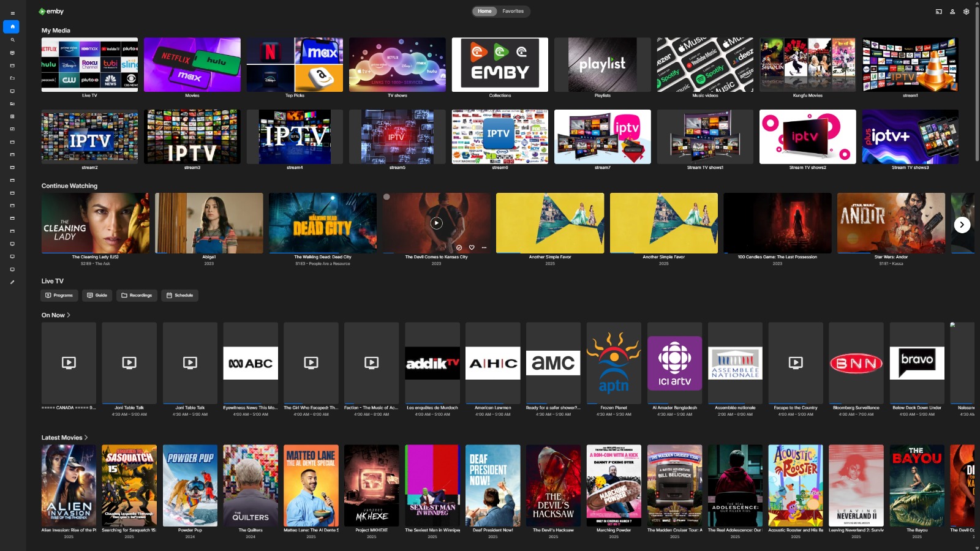
Task: Open the Stream TV shows3 tile
Action: point(910,137)
